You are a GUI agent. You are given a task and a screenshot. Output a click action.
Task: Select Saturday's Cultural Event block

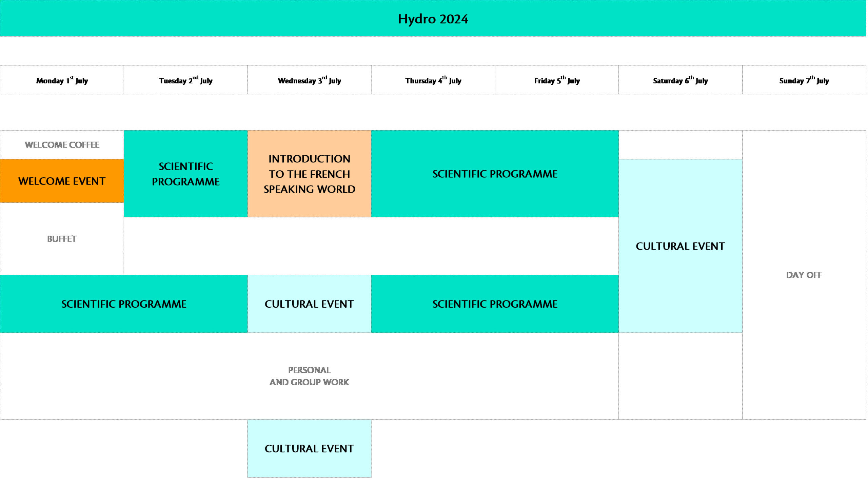680,246
